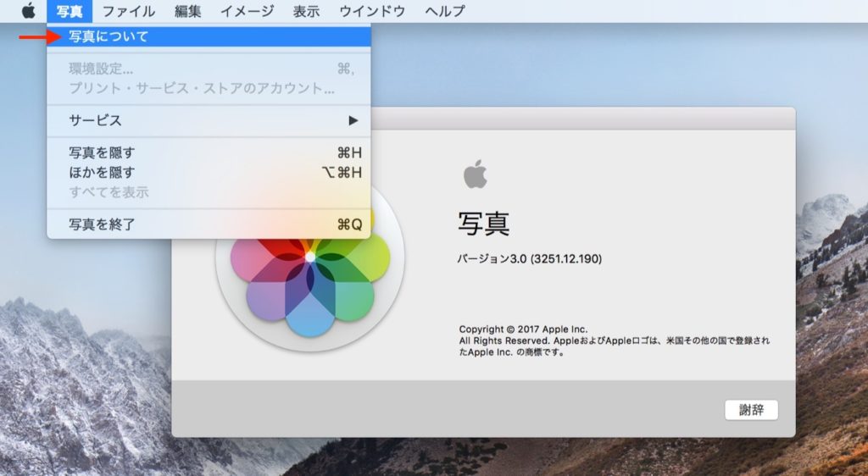Open the ウインドウ menu

coord(372,11)
